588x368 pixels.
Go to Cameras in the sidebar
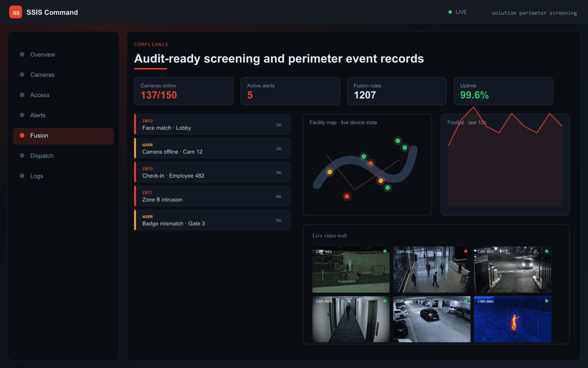pos(63,75)
